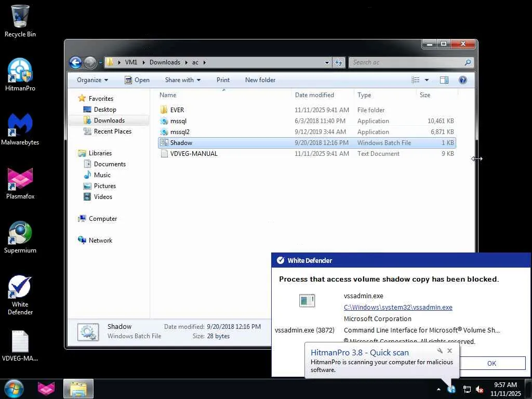532x399 pixels.
Task: Sort by the Name column header
Action: [x=224, y=95]
